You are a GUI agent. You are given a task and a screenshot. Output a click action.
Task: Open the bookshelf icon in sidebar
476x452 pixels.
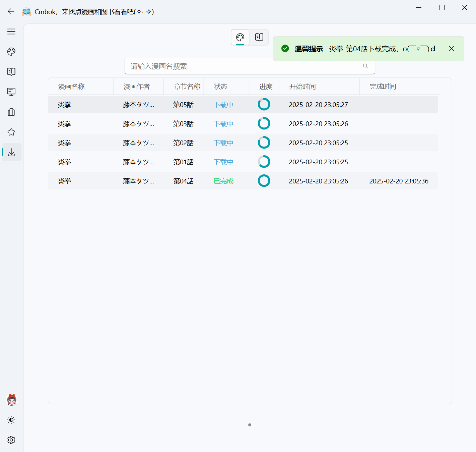[x=11, y=112]
